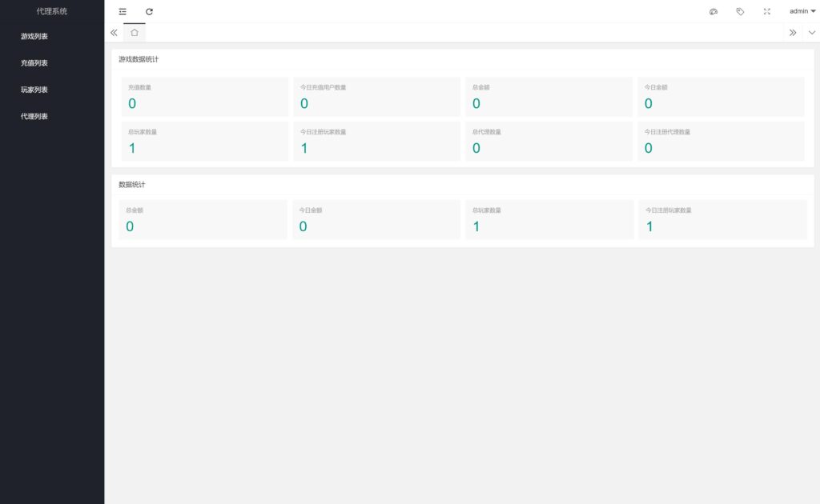Click the tag note icon

740,12
